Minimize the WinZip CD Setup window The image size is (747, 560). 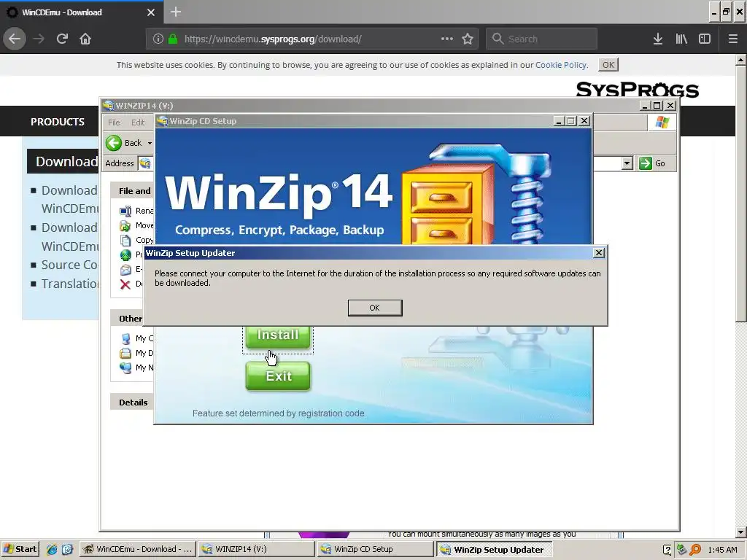click(x=559, y=121)
